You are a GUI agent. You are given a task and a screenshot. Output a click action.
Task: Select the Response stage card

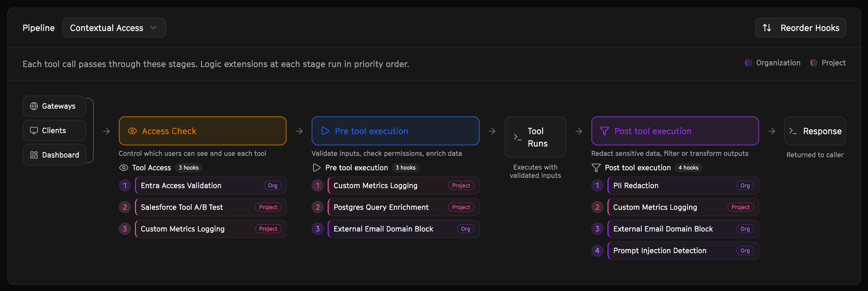(x=815, y=131)
